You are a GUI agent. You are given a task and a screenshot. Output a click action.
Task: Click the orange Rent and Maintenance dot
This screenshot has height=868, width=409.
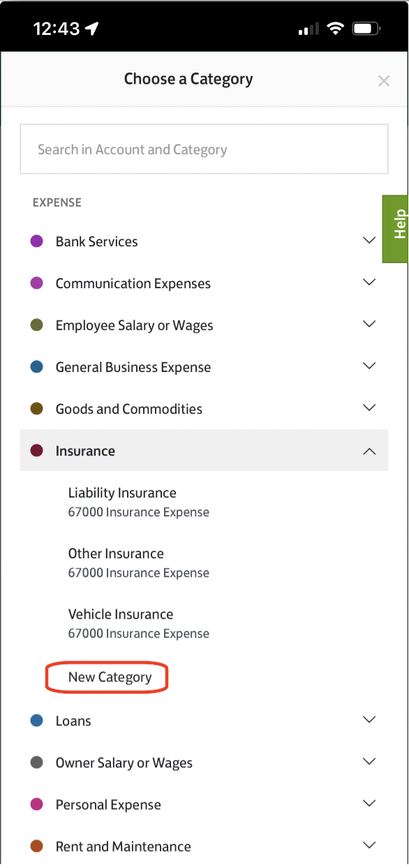pyautogui.click(x=37, y=846)
